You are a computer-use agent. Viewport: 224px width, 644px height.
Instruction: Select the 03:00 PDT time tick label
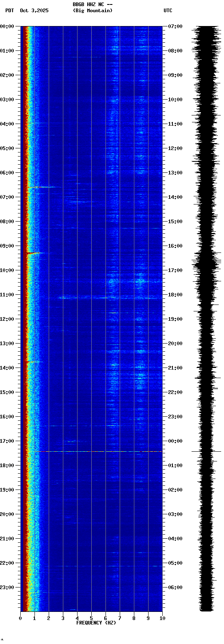tap(7, 100)
